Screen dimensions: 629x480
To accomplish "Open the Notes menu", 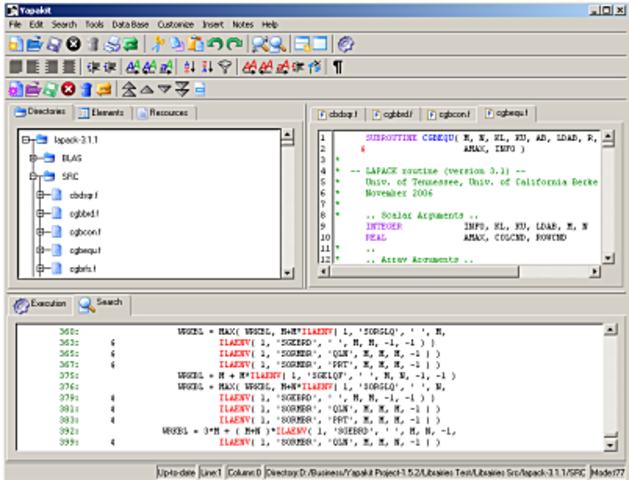I will (x=243, y=24).
